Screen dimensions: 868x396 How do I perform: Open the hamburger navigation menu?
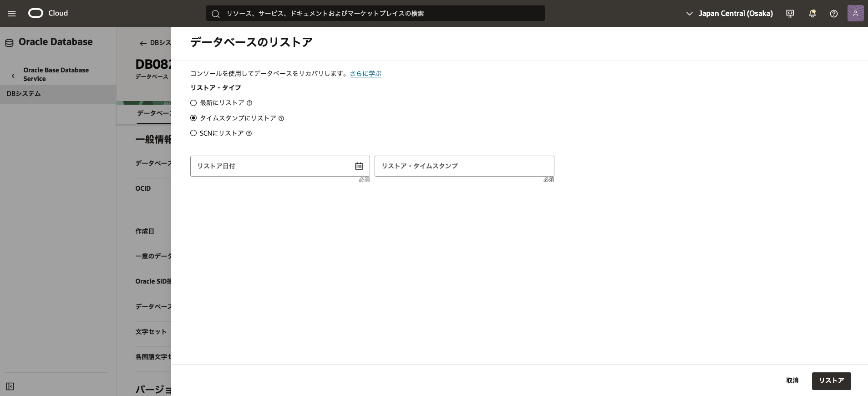[x=12, y=14]
